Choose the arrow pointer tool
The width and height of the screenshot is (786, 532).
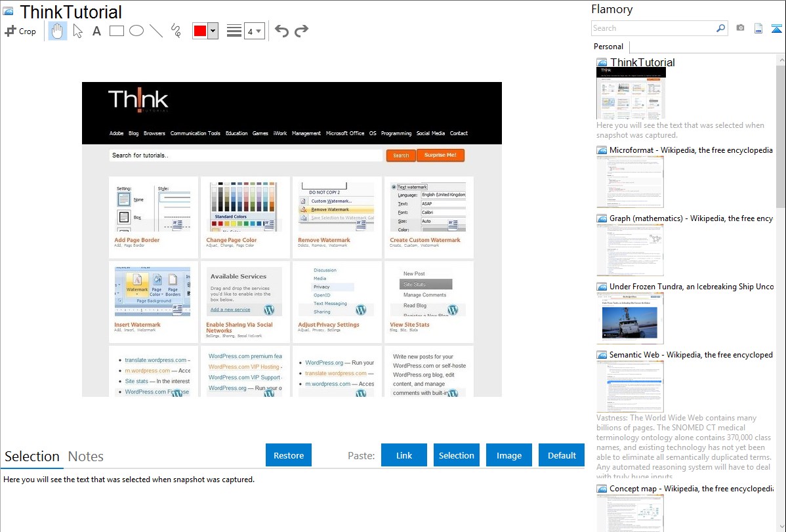77,31
